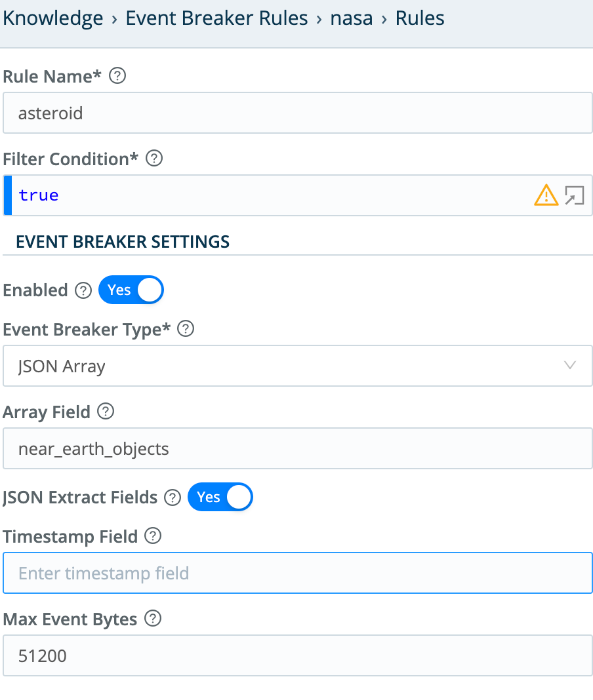Focus the empty Timestamp Field input
This screenshot has height=700, width=593.
295,573
